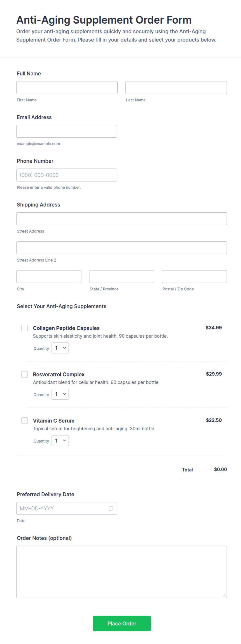Click the Preferred Delivery Date input
241x644 pixels.
(x=67, y=508)
